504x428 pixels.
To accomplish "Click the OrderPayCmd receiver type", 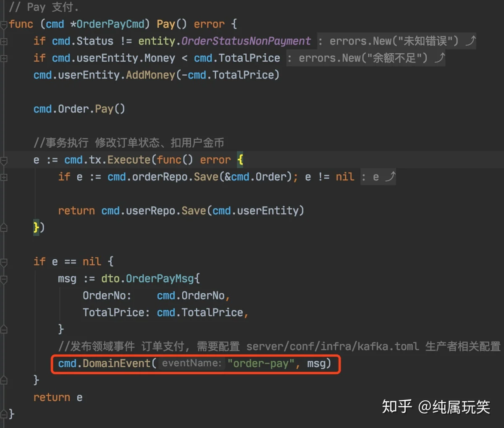I will (x=110, y=24).
